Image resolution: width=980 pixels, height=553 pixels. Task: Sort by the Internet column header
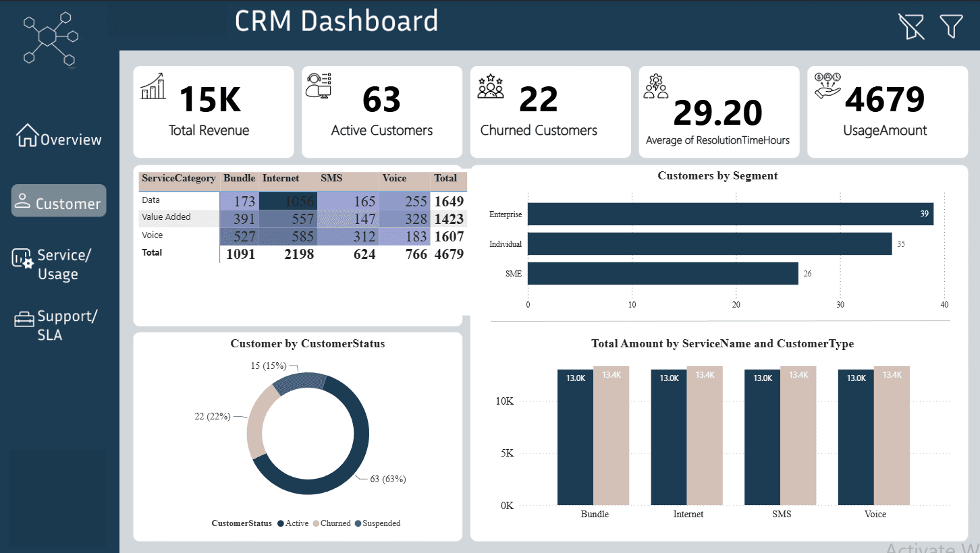tap(281, 179)
